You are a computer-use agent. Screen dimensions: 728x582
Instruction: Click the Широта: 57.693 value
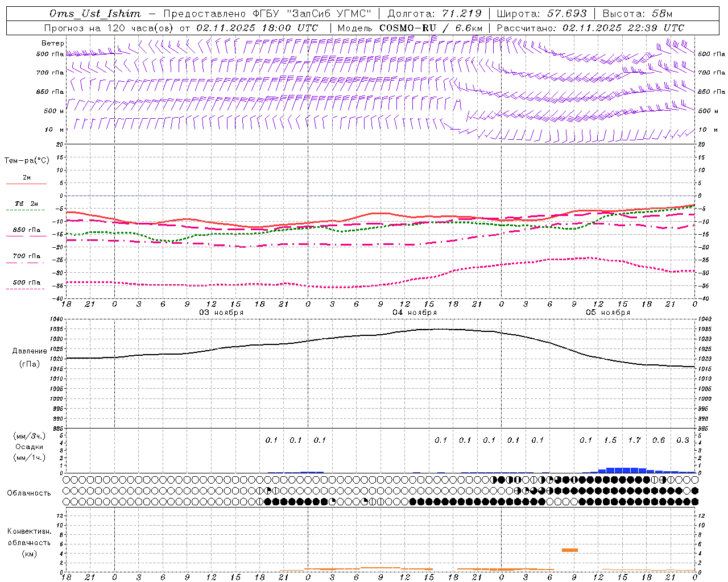click(541, 14)
